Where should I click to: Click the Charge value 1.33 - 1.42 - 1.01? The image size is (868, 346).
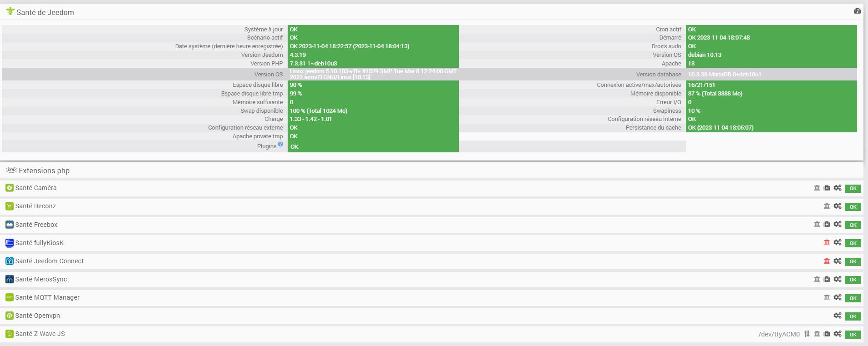click(311, 119)
